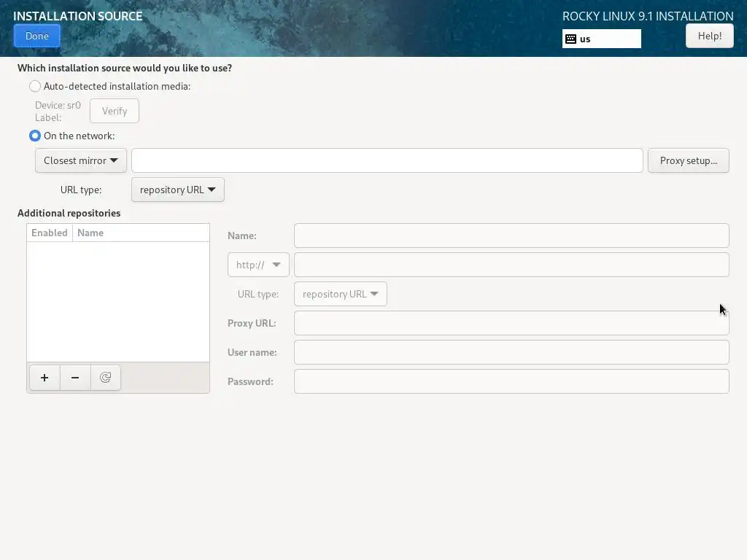Open the Closest mirror dropdown

(81, 160)
